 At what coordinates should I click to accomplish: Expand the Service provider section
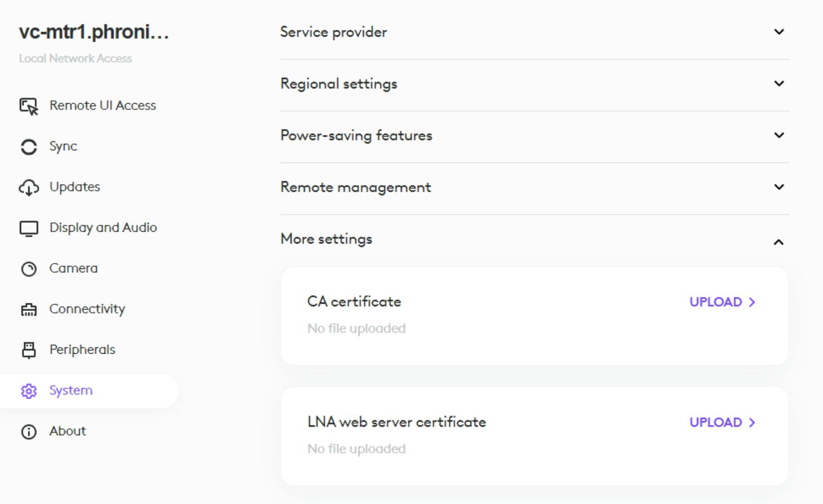point(779,32)
